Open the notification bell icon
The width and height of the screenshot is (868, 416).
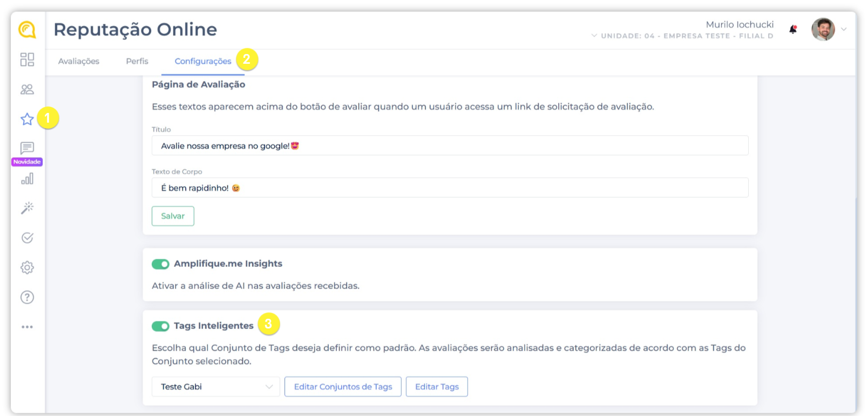pyautogui.click(x=793, y=30)
